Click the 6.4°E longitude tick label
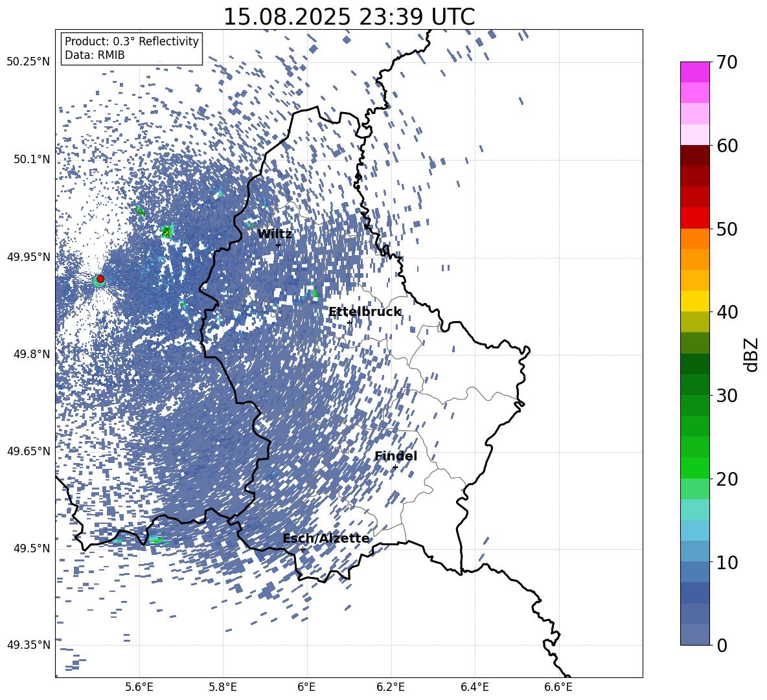This screenshot has width=767, height=700. (474, 687)
